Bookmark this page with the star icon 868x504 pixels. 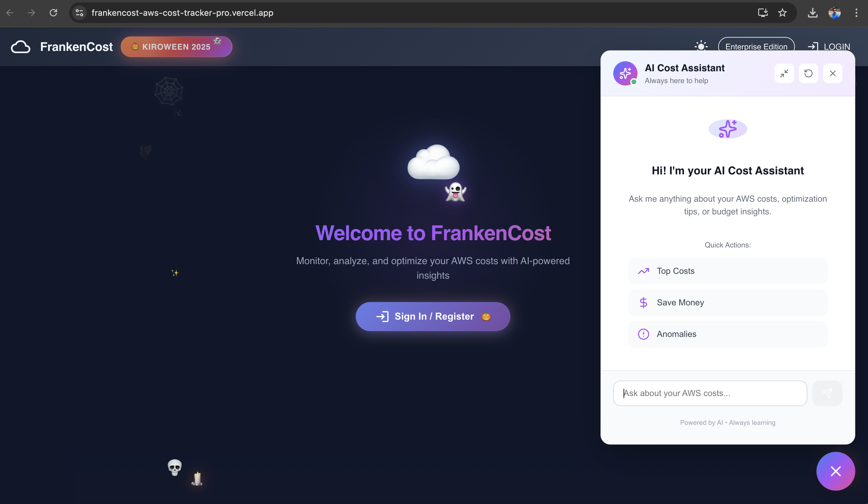[782, 13]
